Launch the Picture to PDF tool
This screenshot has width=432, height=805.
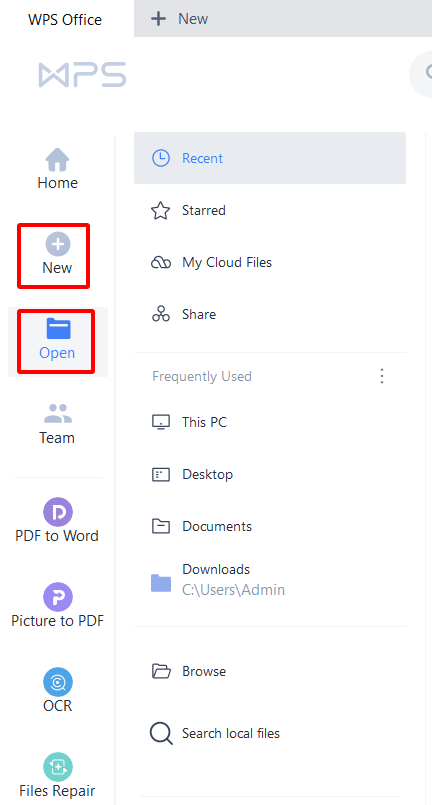pos(58,605)
